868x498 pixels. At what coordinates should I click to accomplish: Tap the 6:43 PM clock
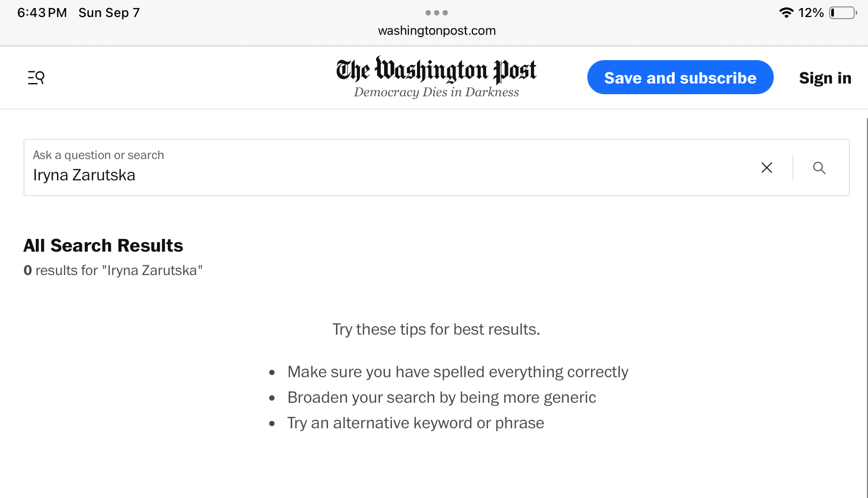[42, 13]
